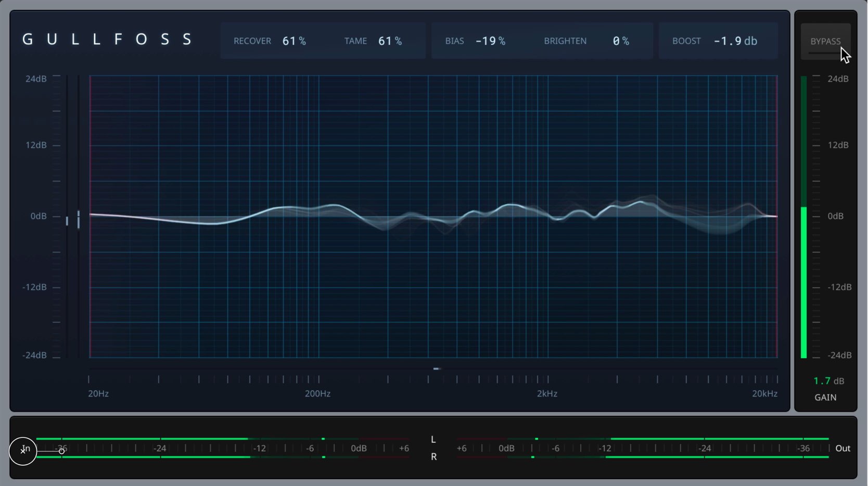Click the Out label beside the output meter
Screen dimensions: 868x486
[x=843, y=449]
